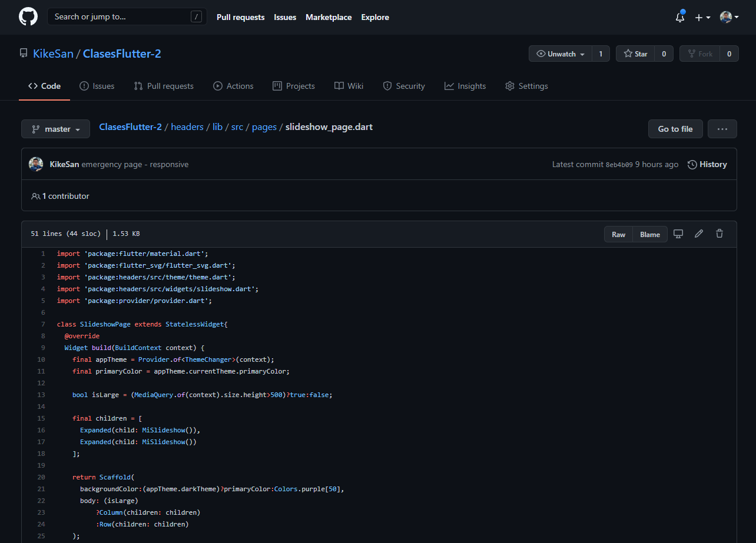Open the Unwatch dropdown
Image resolution: width=756 pixels, height=543 pixels.
point(559,53)
